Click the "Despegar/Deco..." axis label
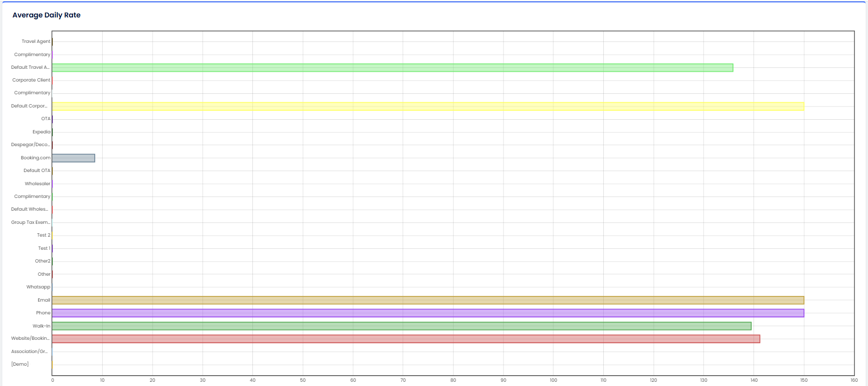This screenshot has width=868, height=386. (31, 145)
